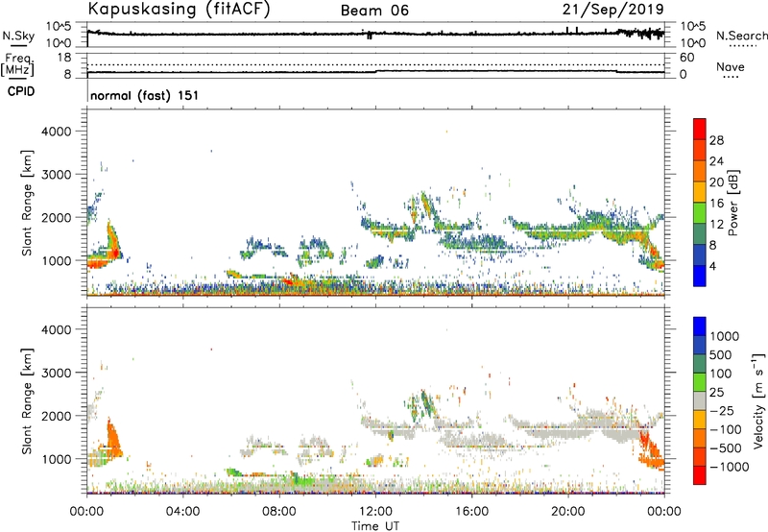Click the power panel's Slant Range [km] label

coord(27,203)
